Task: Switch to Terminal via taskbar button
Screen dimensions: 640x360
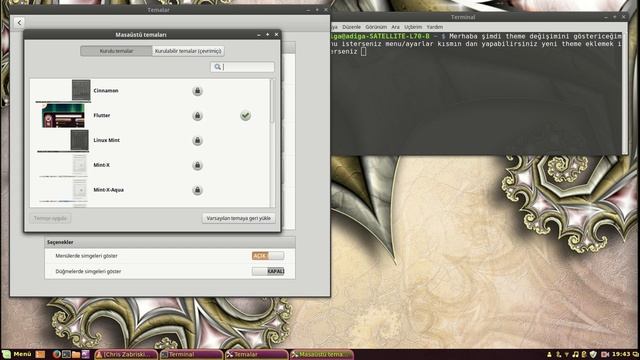Action: [191, 354]
